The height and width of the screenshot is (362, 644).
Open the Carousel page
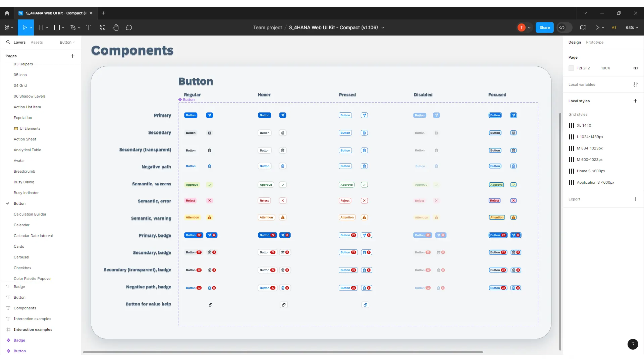(21, 257)
